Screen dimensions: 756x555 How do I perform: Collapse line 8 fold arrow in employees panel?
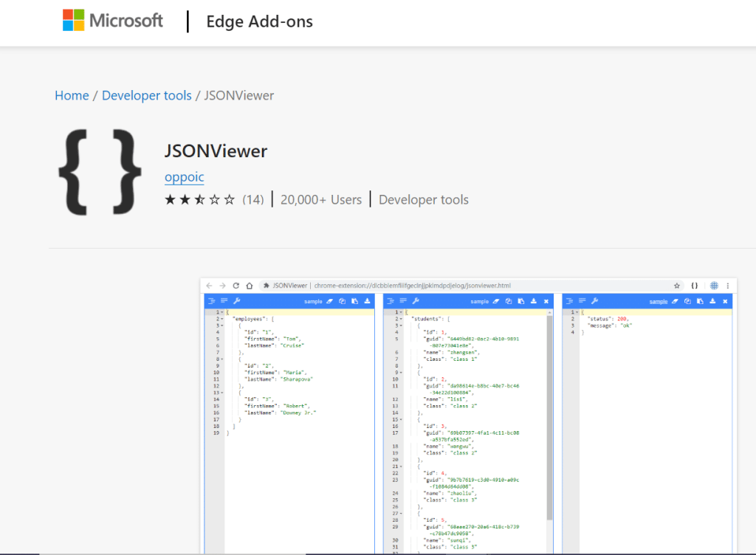[222, 359]
